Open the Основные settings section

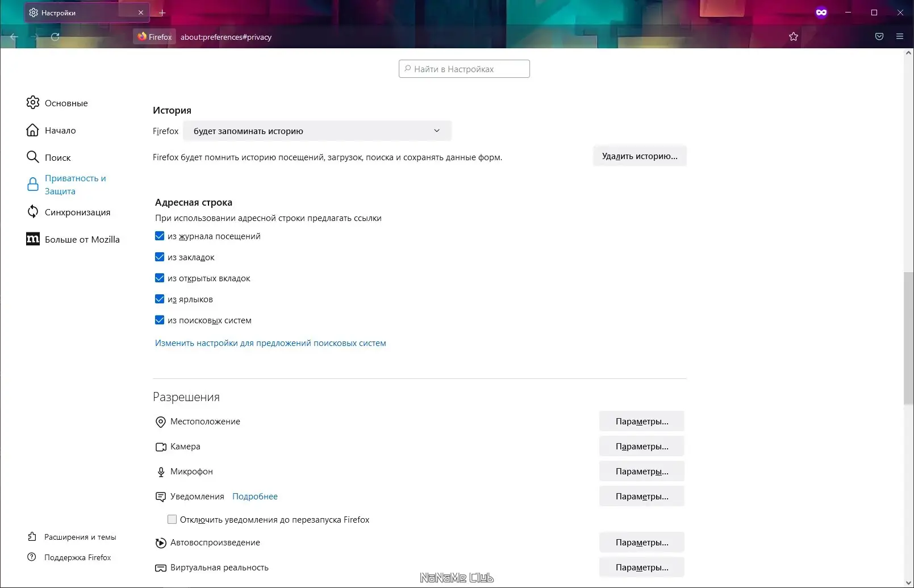pos(66,103)
